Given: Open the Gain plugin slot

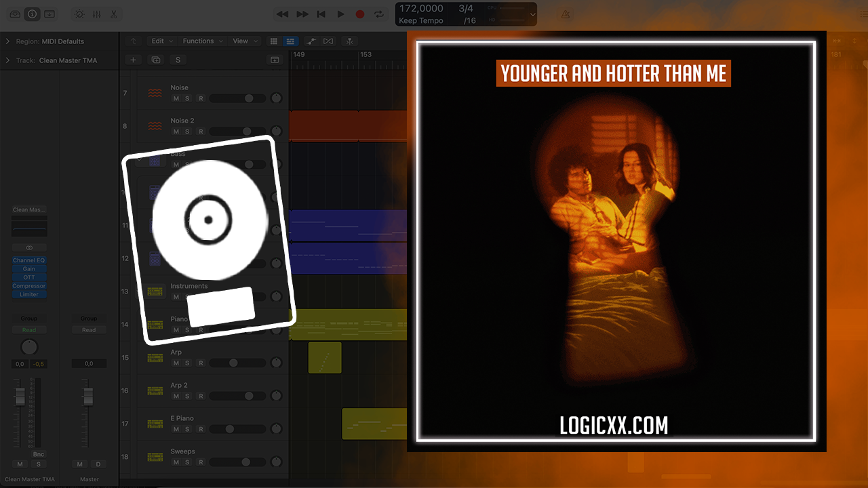Looking at the screenshot, I should pyautogui.click(x=29, y=269).
